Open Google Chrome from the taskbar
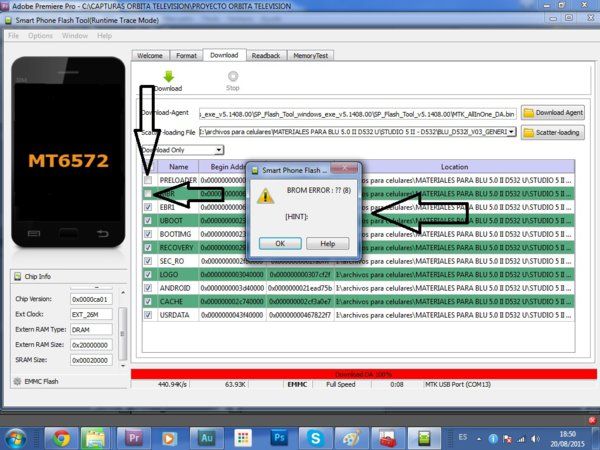 click(61, 438)
